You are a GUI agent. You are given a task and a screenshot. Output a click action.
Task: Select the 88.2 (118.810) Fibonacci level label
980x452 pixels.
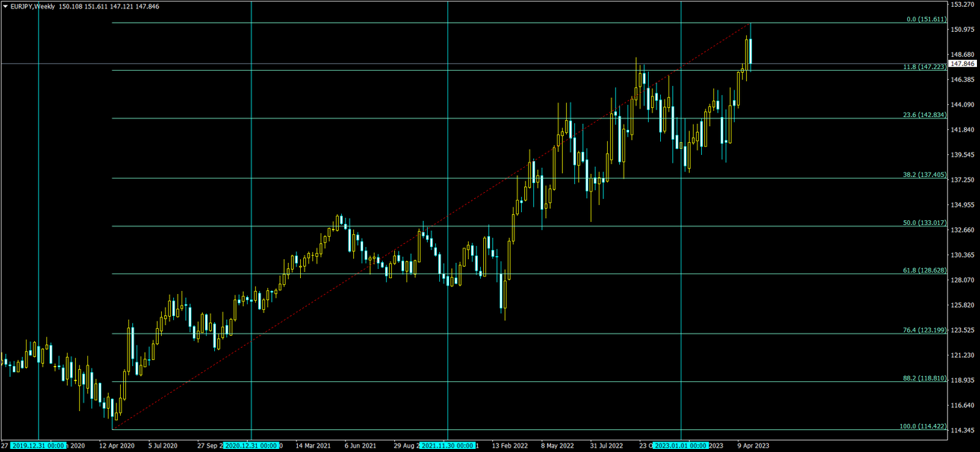tap(925, 378)
